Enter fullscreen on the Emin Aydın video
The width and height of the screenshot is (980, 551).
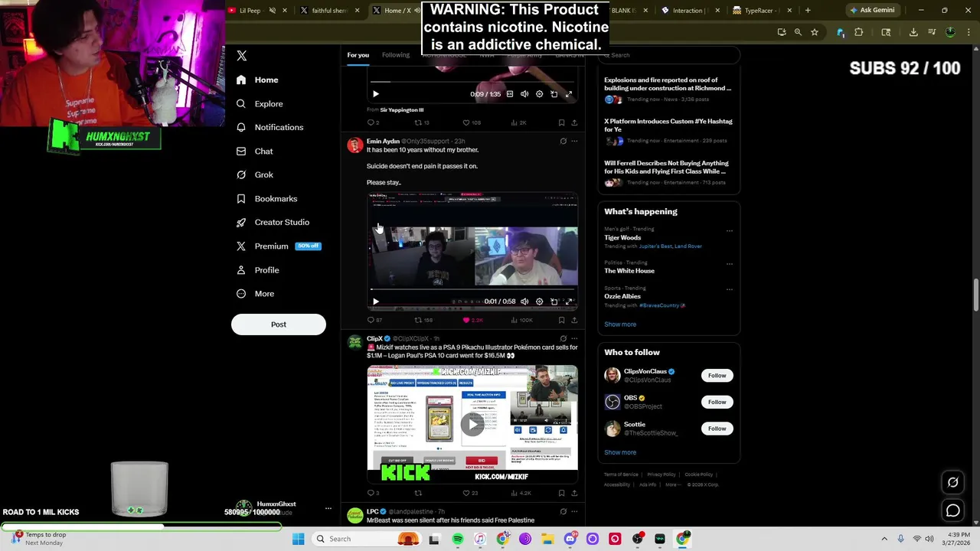click(x=568, y=302)
